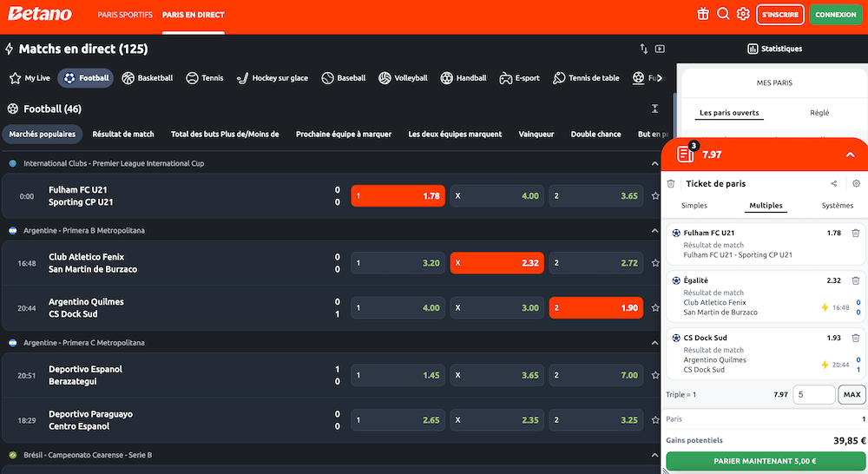Share the bet slip

click(833, 184)
